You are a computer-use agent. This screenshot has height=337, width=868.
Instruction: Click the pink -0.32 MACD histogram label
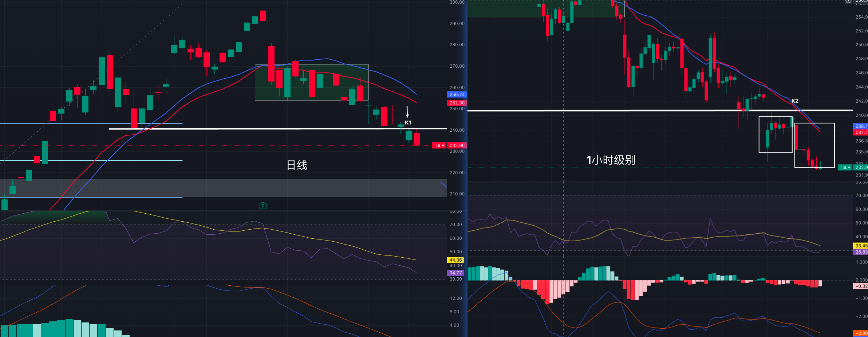point(860,286)
